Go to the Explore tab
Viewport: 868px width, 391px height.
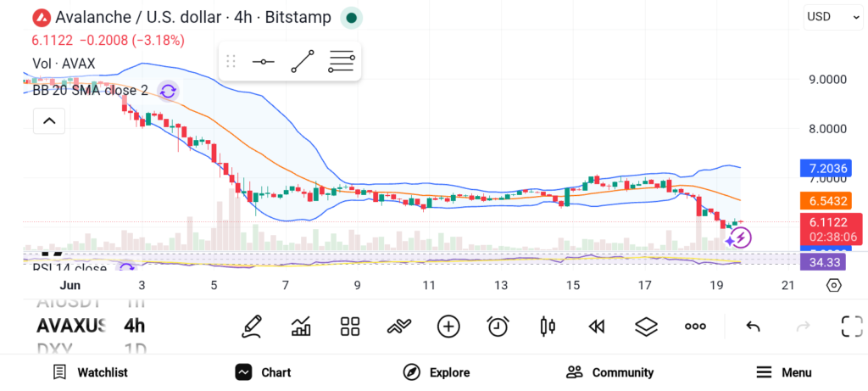(x=437, y=372)
